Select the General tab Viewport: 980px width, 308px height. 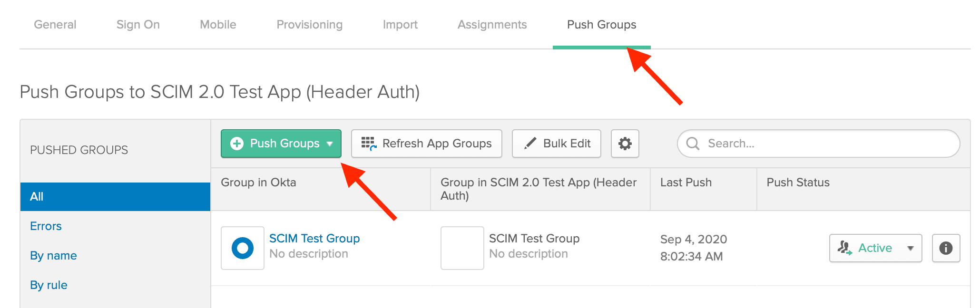click(55, 24)
